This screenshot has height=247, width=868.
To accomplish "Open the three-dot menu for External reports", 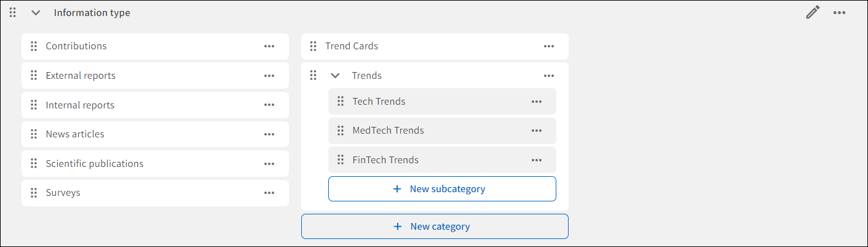I will (269, 76).
